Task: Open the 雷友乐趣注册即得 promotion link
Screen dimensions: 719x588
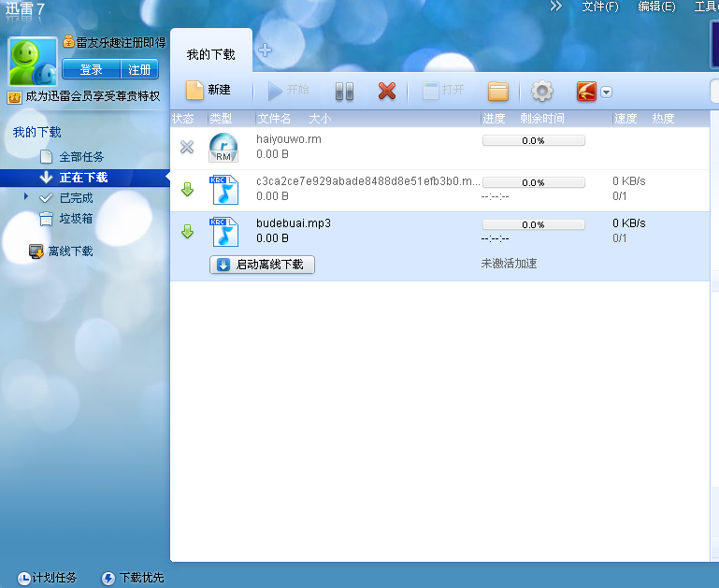Action: click(x=115, y=42)
